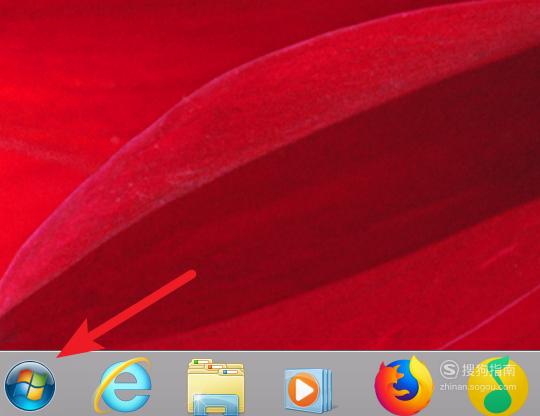The height and width of the screenshot is (416, 540).
Task: Launch Internet Explorer from the taskbar
Action: click(x=123, y=385)
